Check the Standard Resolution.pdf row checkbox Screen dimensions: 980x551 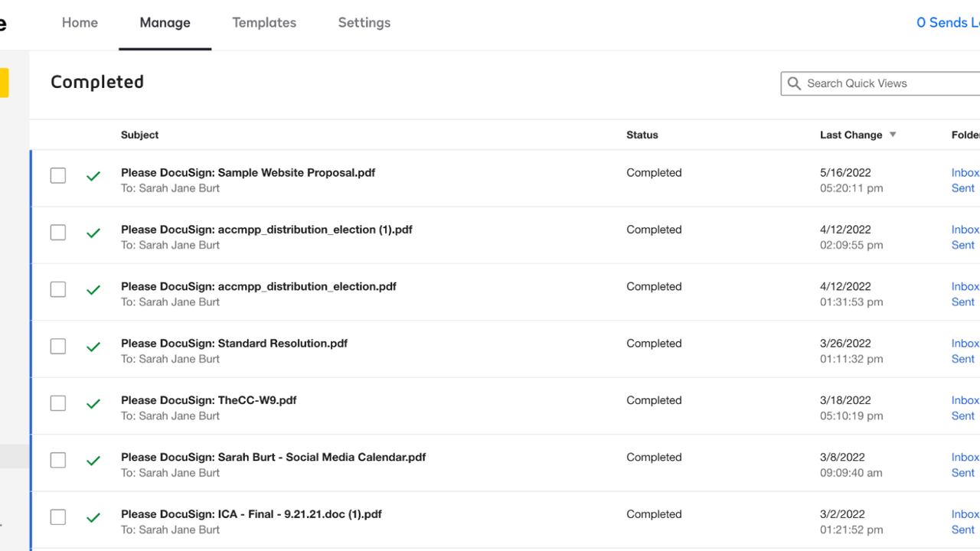(58, 347)
